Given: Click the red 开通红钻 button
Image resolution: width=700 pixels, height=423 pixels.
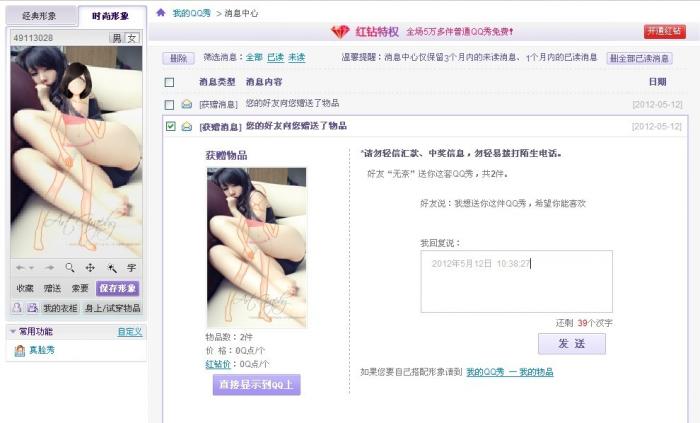Looking at the screenshot, I should point(664,31).
